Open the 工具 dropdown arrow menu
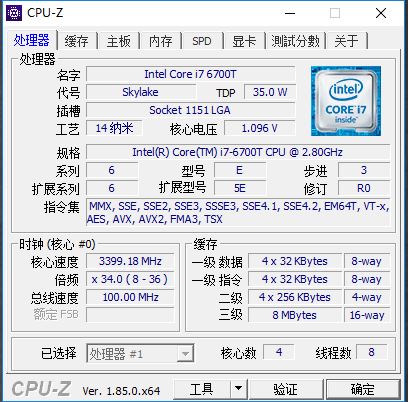The width and height of the screenshot is (408, 402). (x=238, y=388)
